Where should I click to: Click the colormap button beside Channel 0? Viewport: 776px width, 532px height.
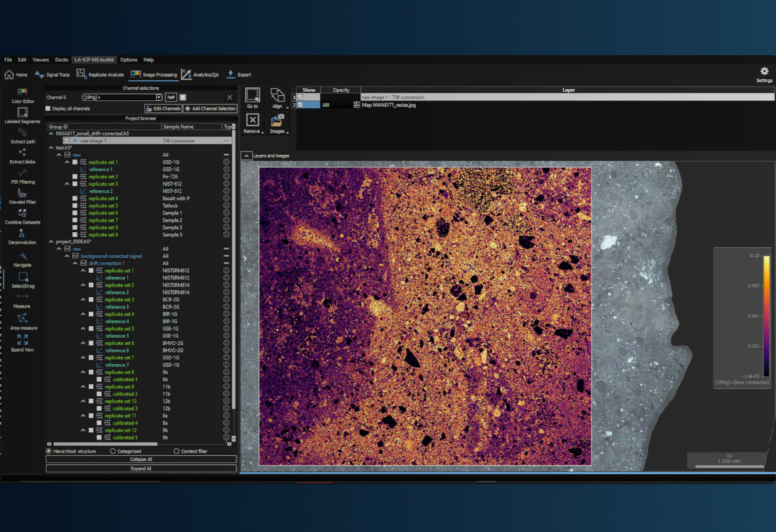click(x=171, y=97)
